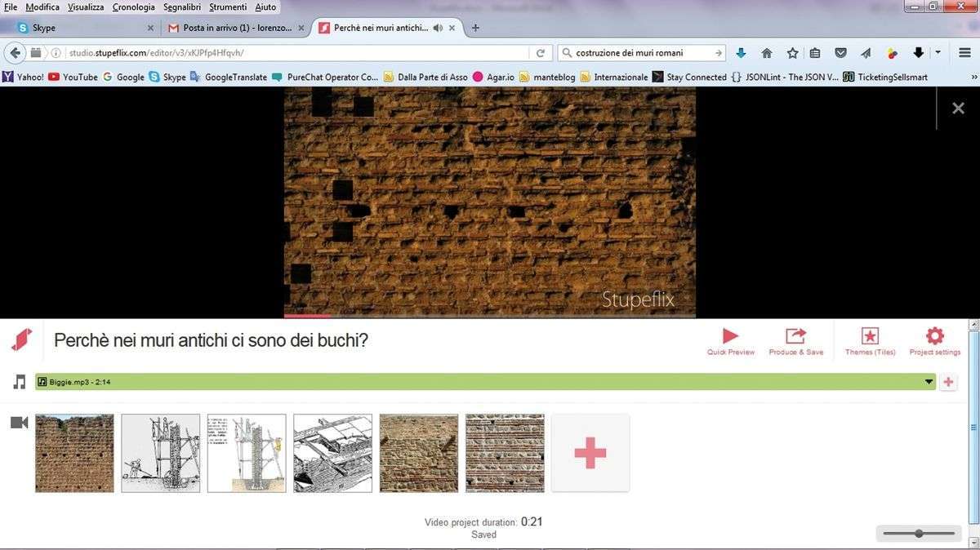This screenshot has height=550, width=980.
Task: Switch to the Posta in arrivo tab
Action: [x=236, y=28]
